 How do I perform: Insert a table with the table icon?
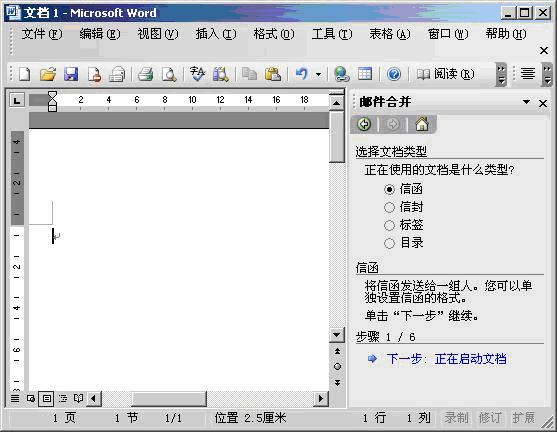[x=365, y=74]
